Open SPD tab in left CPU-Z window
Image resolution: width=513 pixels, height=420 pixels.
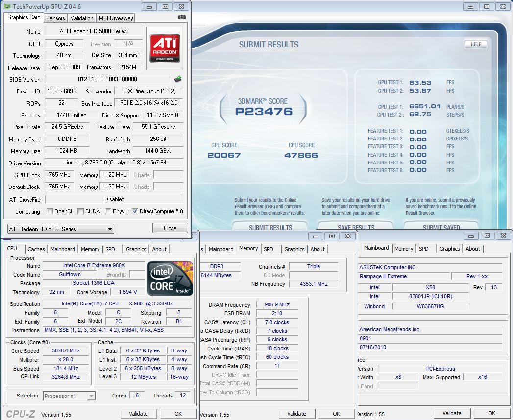pos(110,249)
